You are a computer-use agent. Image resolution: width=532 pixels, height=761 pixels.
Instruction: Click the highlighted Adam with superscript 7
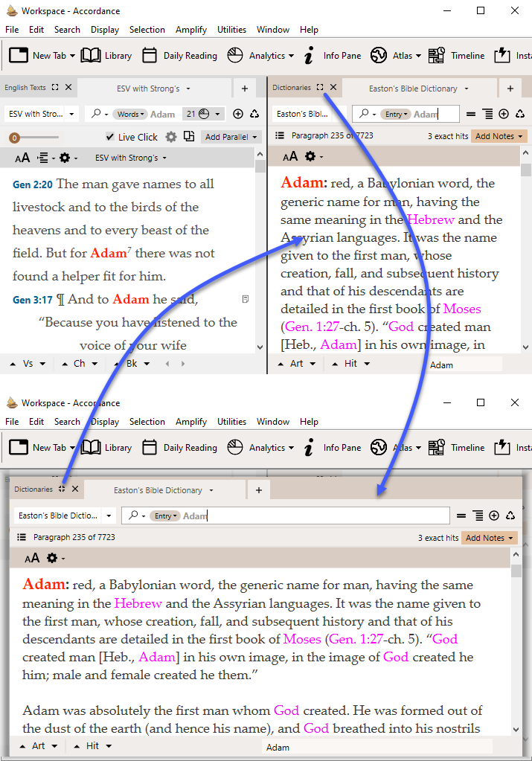point(109,253)
